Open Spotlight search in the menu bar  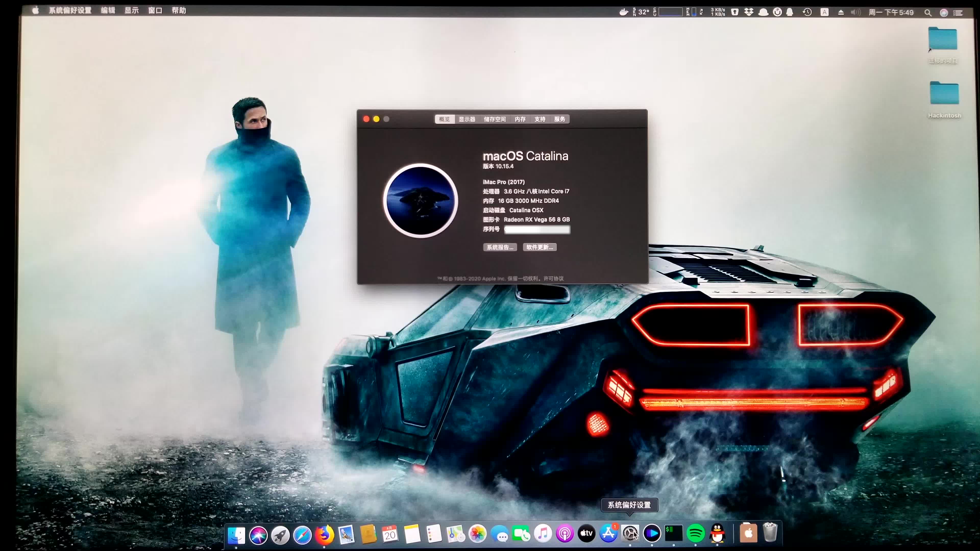pos(927,12)
